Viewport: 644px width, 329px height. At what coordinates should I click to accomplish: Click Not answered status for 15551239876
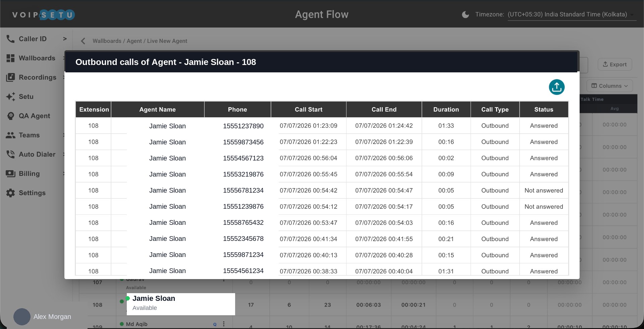coord(544,207)
